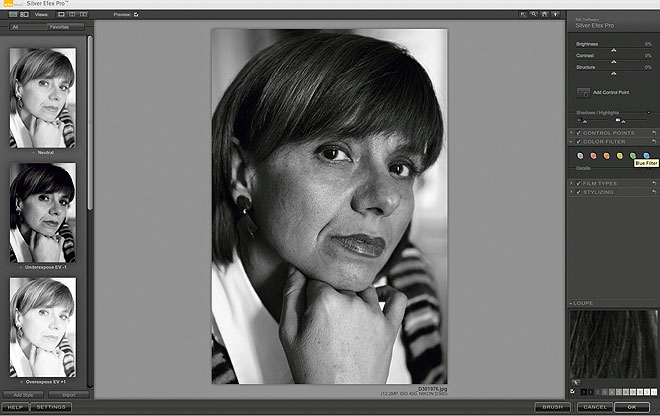The height and width of the screenshot is (416, 660).
Task: Select the Neutral style thumbnail
Action: 43,98
